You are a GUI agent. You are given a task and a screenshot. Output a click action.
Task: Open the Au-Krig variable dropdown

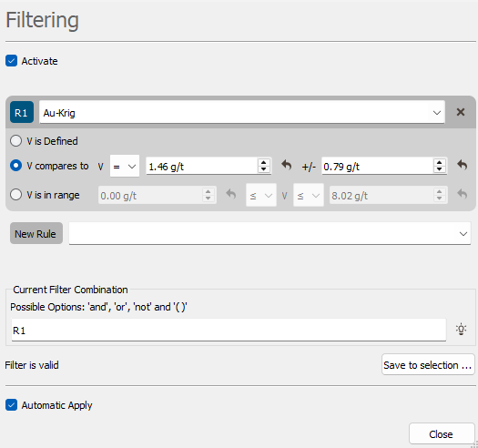point(242,112)
